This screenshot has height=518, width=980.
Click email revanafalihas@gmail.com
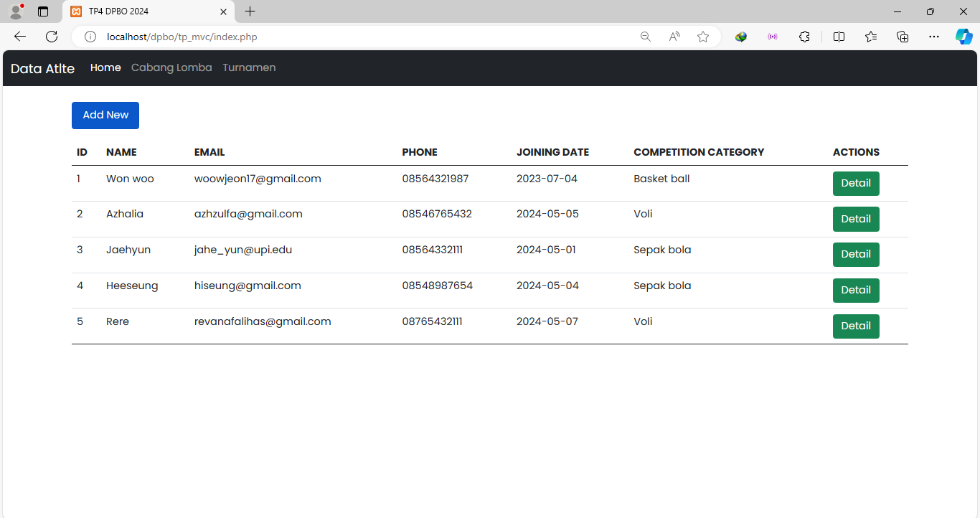coord(263,321)
